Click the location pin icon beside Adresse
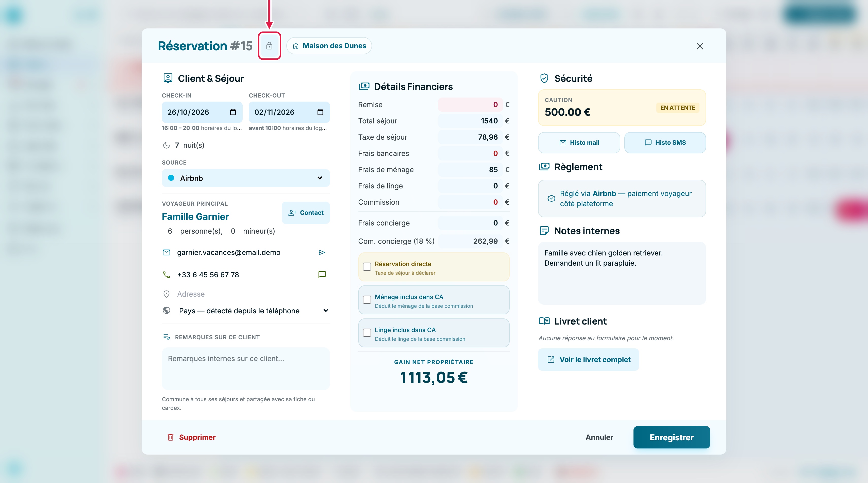 [166, 294]
